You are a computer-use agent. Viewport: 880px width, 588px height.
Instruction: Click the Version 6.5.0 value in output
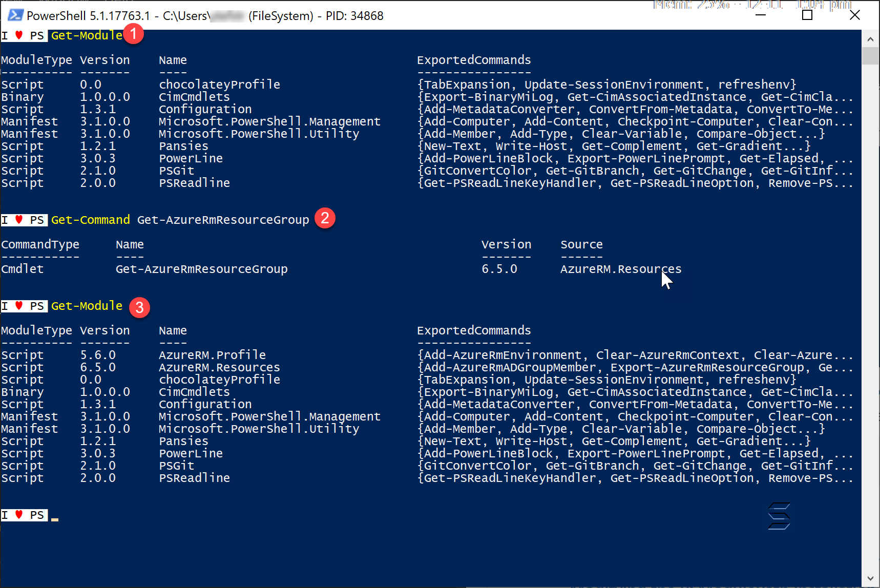pyautogui.click(x=499, y=268)
